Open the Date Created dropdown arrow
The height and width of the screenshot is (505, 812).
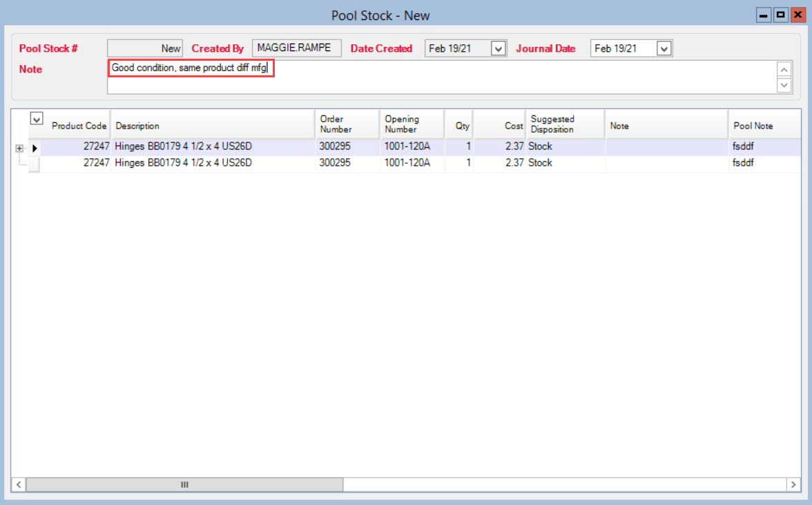click(499, 48)
